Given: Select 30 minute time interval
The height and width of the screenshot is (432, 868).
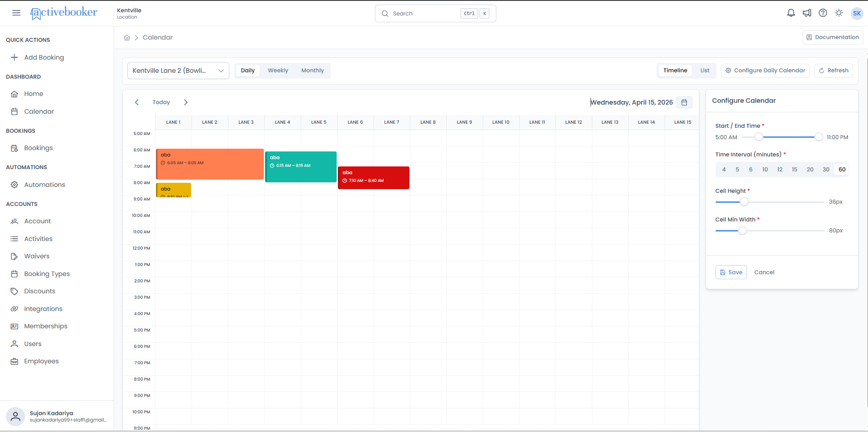Looking at the screenshot, I should 826,170.
